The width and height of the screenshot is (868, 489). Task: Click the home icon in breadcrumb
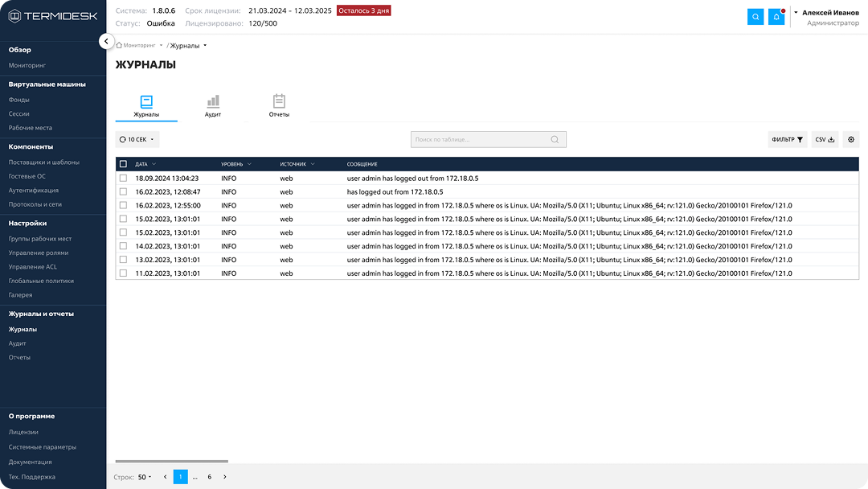pyautogui.click(x=120, y=45)
